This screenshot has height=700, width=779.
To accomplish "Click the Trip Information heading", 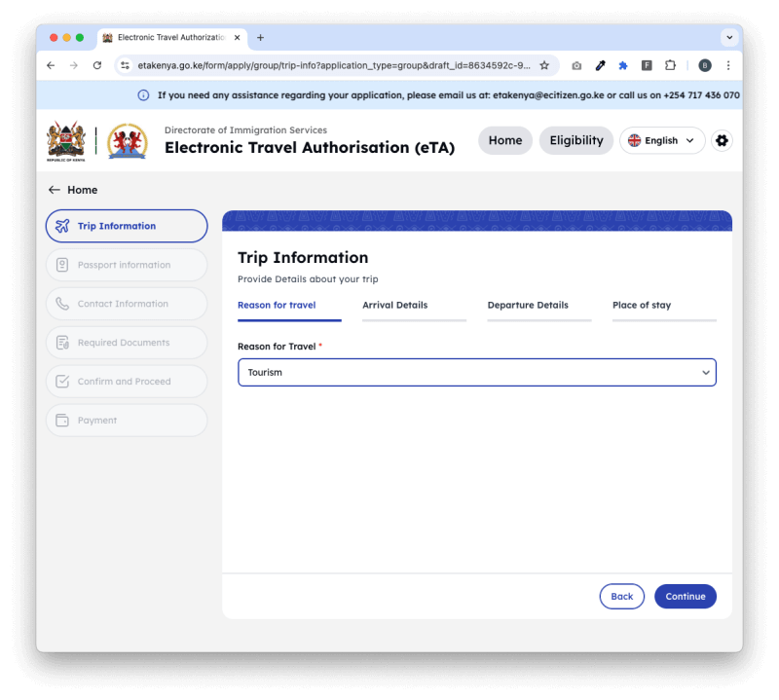I will 303,257.
